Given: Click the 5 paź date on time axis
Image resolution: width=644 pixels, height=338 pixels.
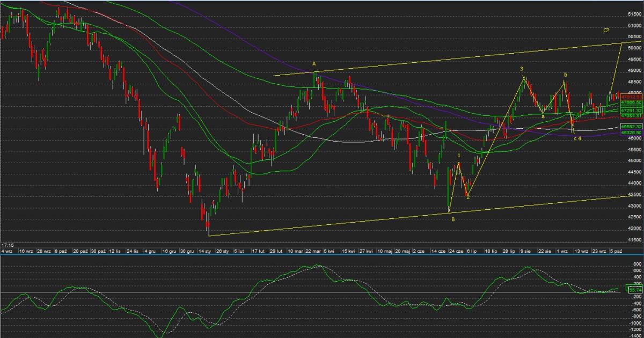Looking at the screenshot, I should click(x=614, y=251).
